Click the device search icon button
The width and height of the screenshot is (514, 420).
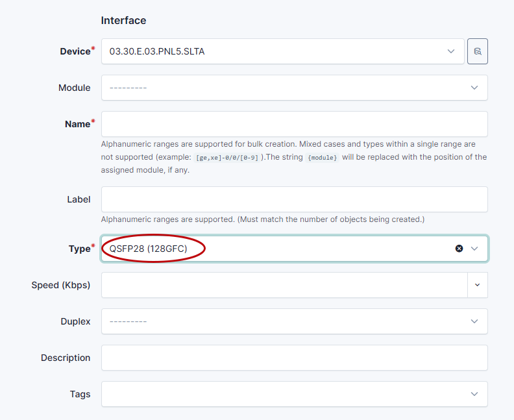(477, 51)
